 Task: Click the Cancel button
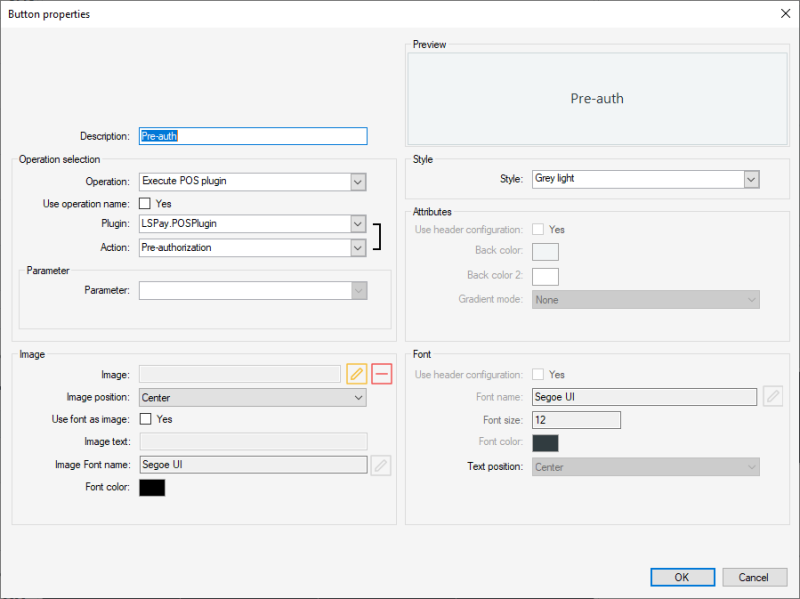tap(755, 577)
